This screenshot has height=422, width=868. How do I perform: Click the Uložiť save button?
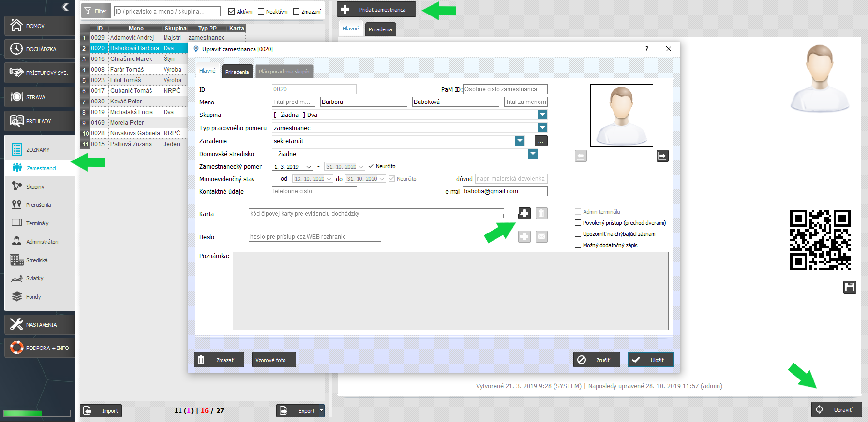(651, 360)
